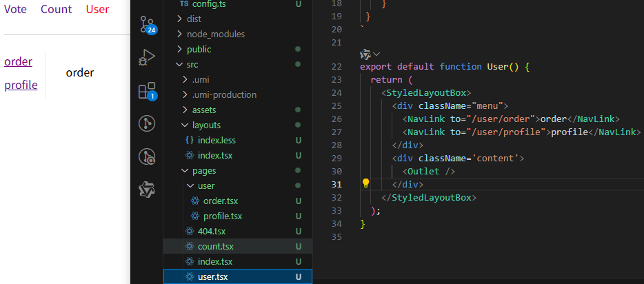Click the red User nav link
The width and height of the screenshot is (644, 284).
[97, 9]
